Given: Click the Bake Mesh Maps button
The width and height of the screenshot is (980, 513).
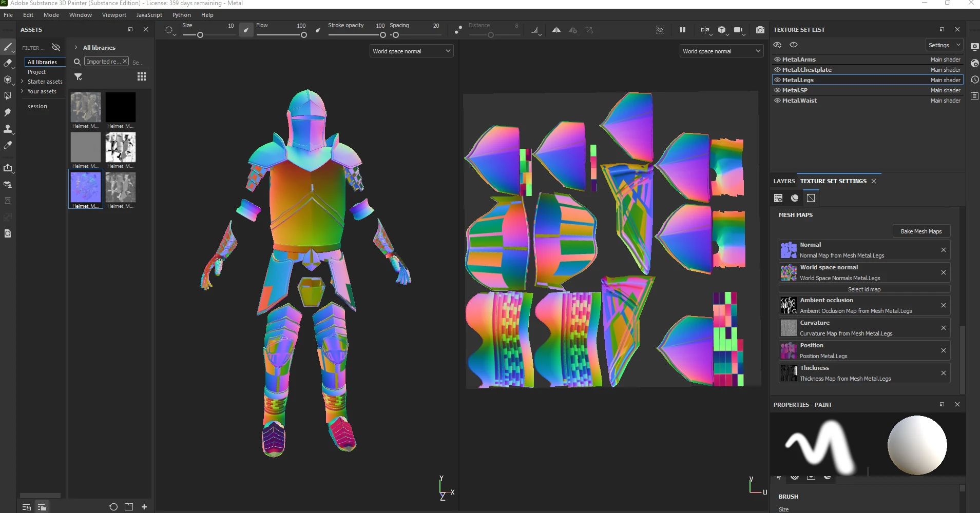Looking at the screenshot, I should click(x=921, y=231).
